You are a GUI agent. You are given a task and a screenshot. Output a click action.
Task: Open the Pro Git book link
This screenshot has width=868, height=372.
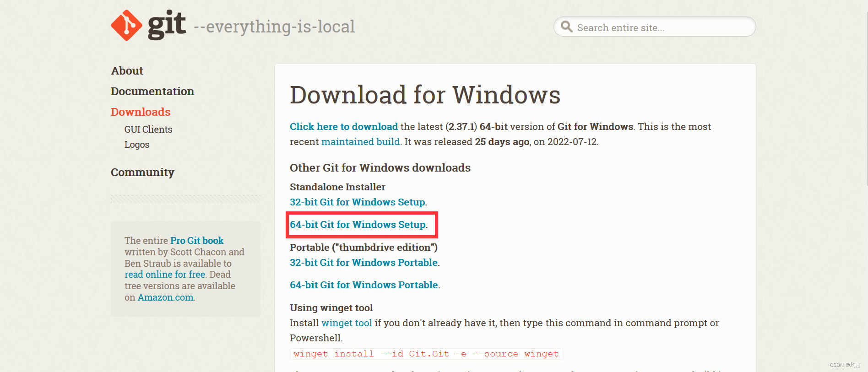click(x=197, y=241)
